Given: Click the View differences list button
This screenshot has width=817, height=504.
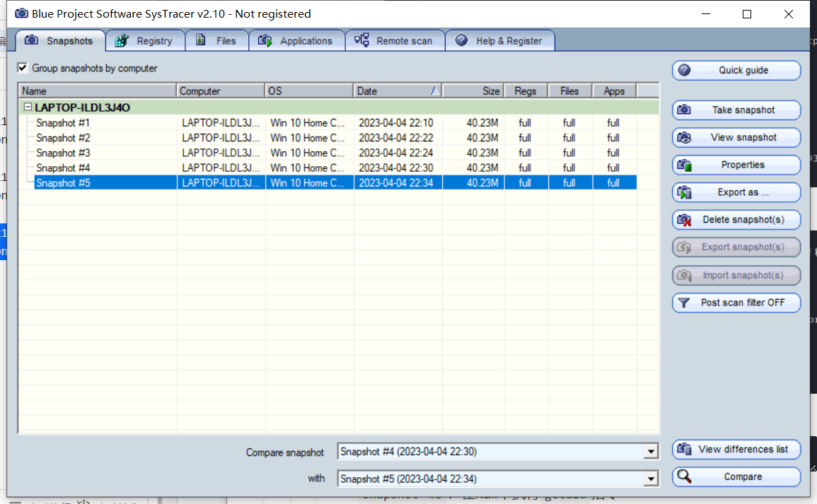Looking at the screenshot, I should [736, 449].
